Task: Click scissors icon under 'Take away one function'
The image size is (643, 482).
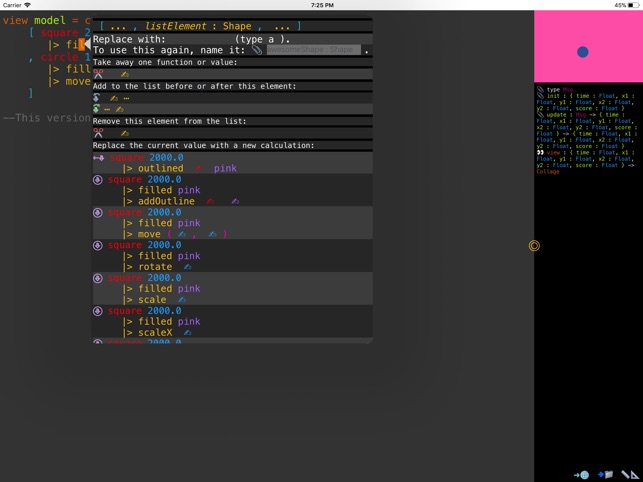Action: (98, 74)
